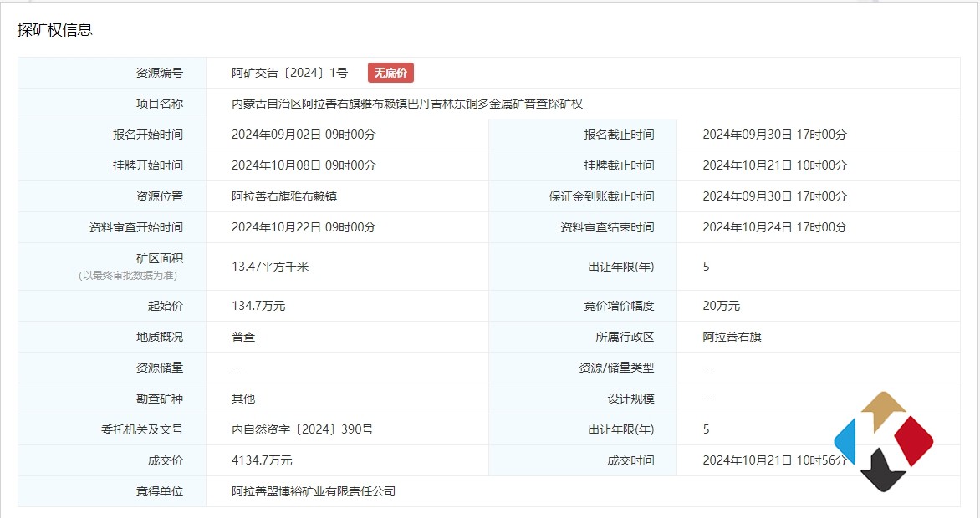Click the 探矿权信息 section heading
Image resolution: width=980 pixels, height=518 pixels.
click(x=55, y=30)
